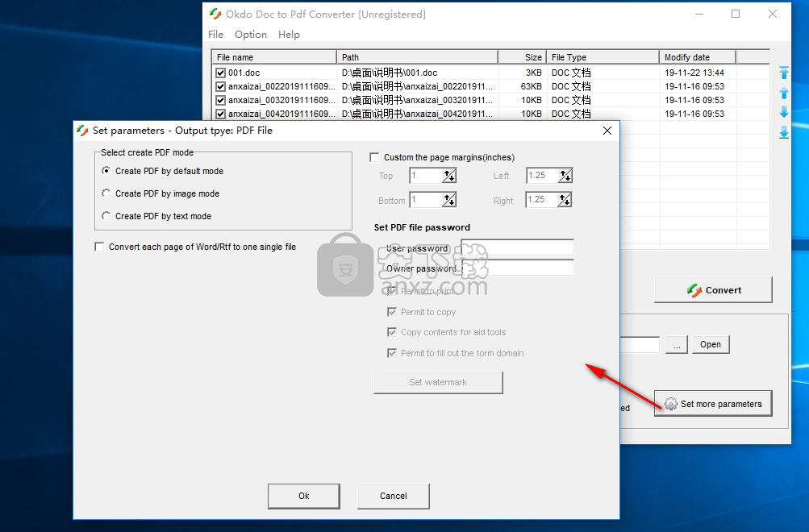809x532 pixels.
Task: Adjust Bottom margin spinner arrows
Action: pos(449,200)
